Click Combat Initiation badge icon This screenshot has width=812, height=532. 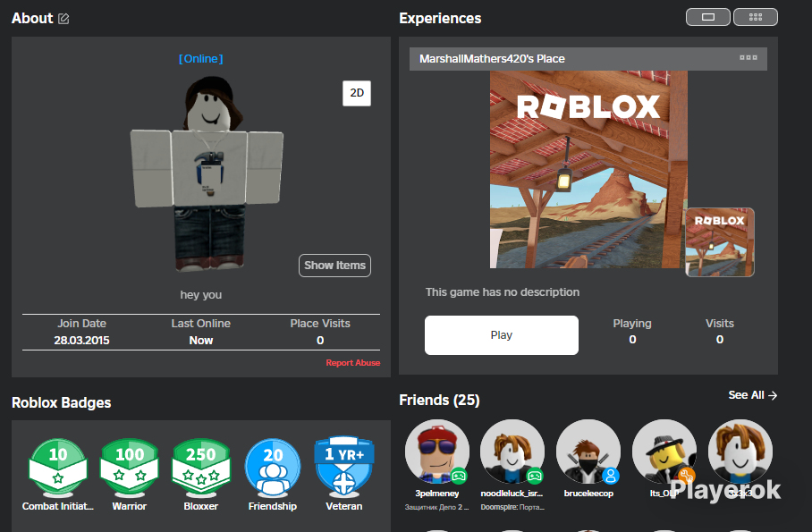tap(58, 468)
